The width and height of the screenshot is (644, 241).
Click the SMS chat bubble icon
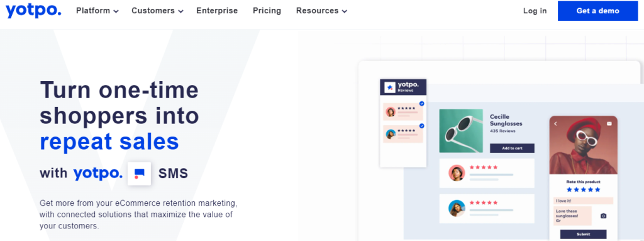click(139, 174)
